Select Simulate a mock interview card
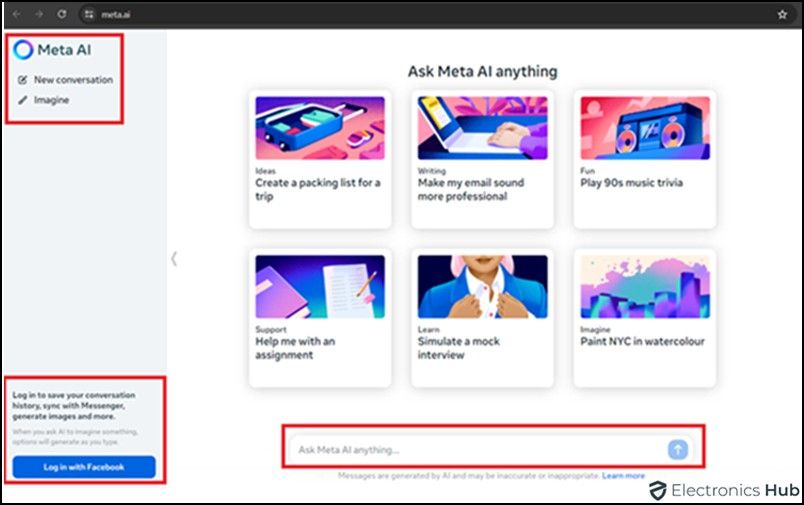 click(x=482, y=316)
